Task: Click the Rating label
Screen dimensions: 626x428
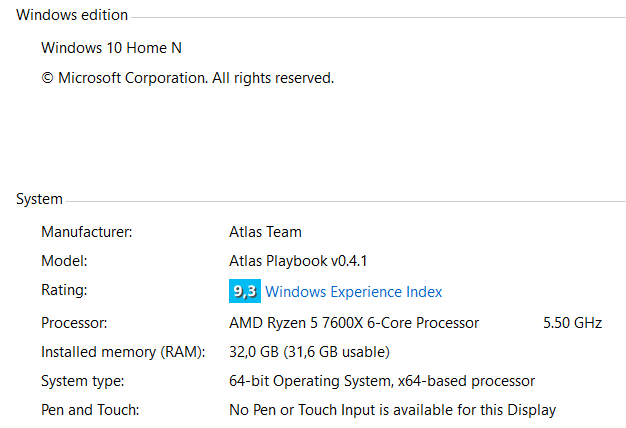Action: pos(64,290)
